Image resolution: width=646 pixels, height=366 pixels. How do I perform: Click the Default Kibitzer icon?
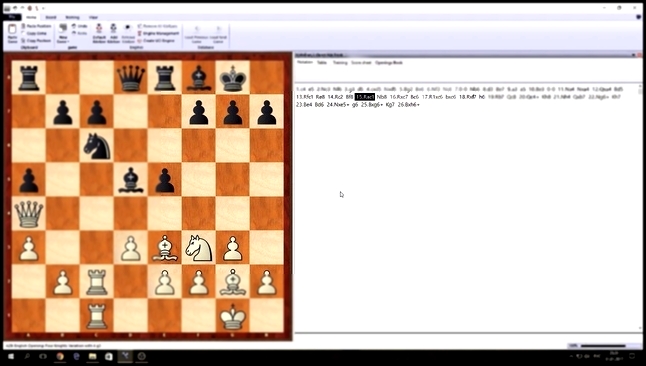click(99, 33)
